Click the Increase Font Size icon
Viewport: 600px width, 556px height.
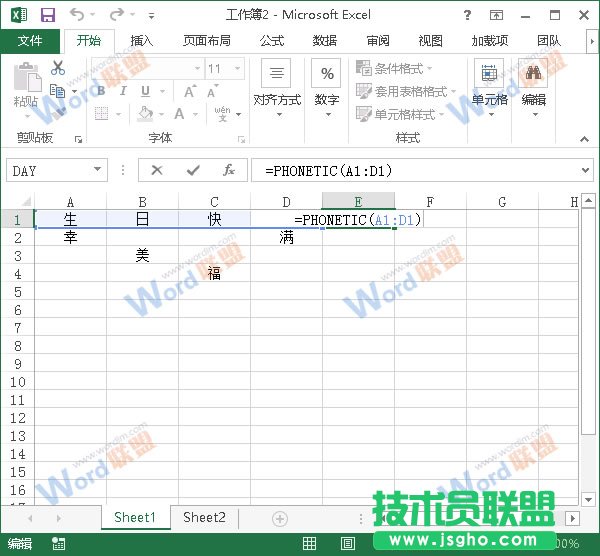pyautogui.click(x=190, y=91)
